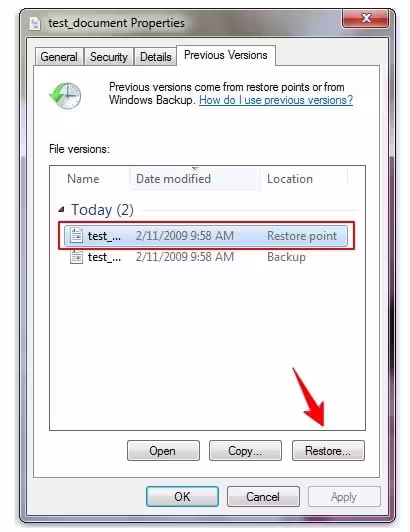
Task: Click the Restore... button
Action: [328, 451]
